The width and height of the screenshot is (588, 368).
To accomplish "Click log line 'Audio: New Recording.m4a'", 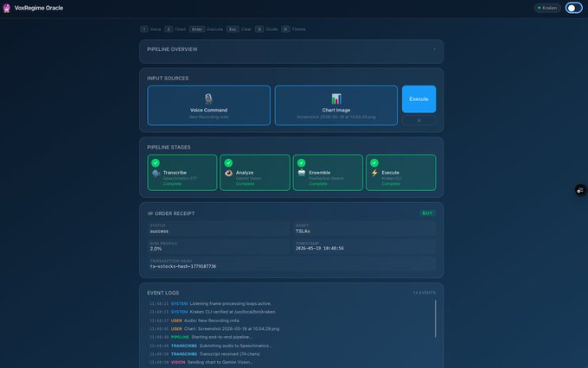I will tap(211, 320).
